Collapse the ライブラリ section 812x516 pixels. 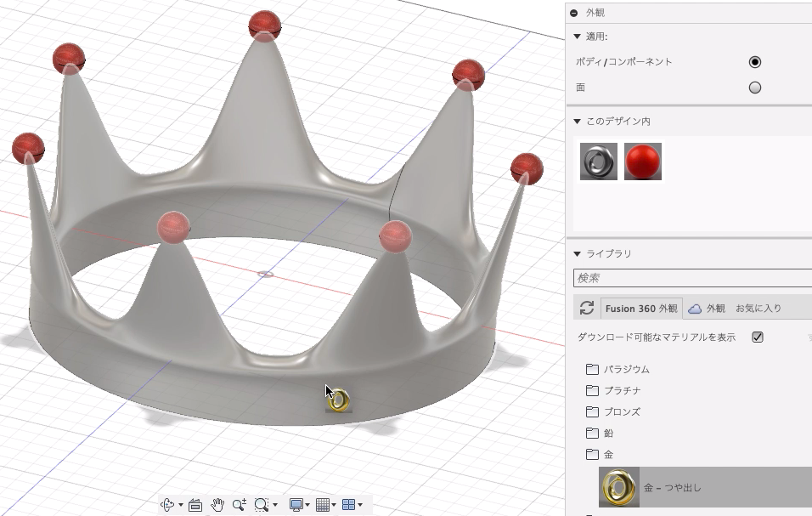tap(577, 254)
